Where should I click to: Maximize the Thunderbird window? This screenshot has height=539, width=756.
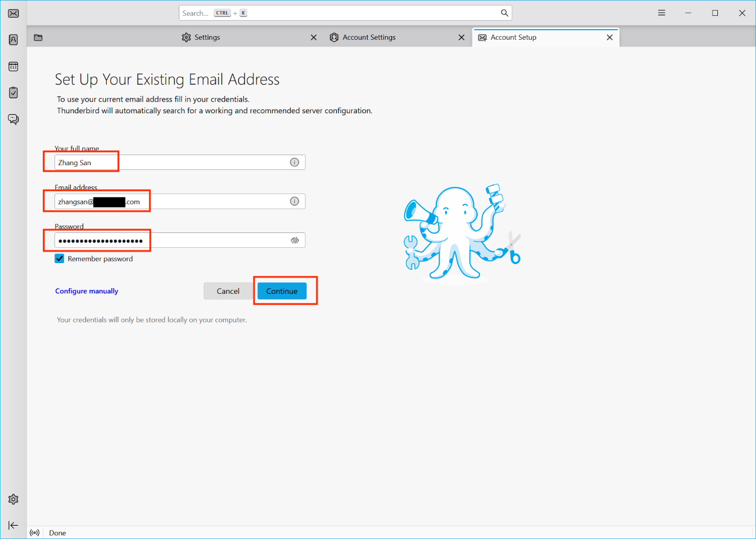[715, 13]
